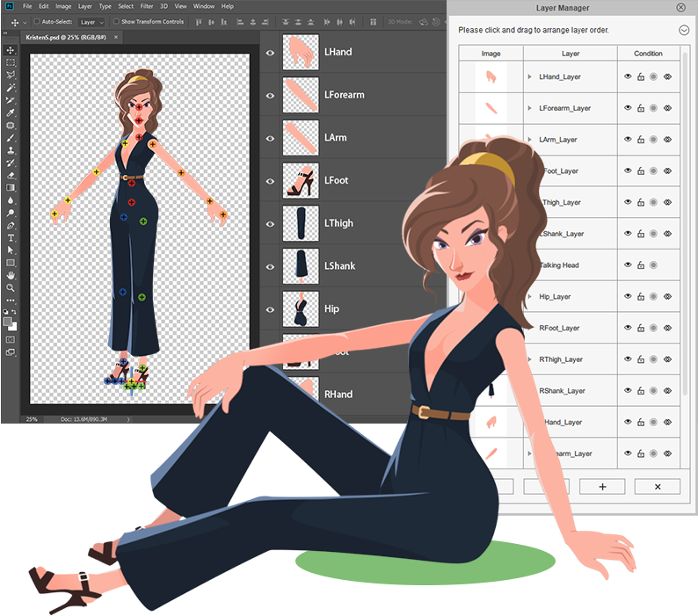
Task: Click the swap foreground/background colors arrow
Action: (14, 312)
